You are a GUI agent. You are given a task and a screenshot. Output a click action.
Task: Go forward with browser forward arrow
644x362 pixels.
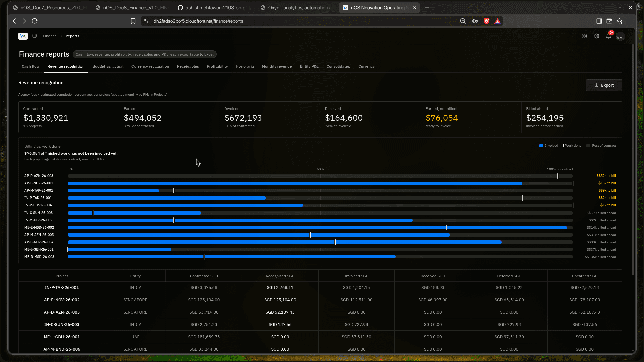click(x=24, y=21)
